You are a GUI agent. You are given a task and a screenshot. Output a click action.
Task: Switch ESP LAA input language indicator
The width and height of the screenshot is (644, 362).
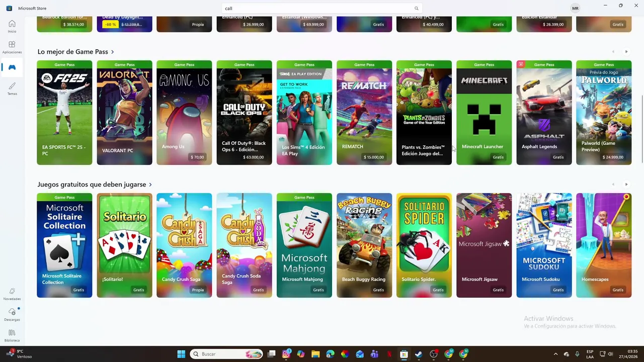(x=590, y=354)
